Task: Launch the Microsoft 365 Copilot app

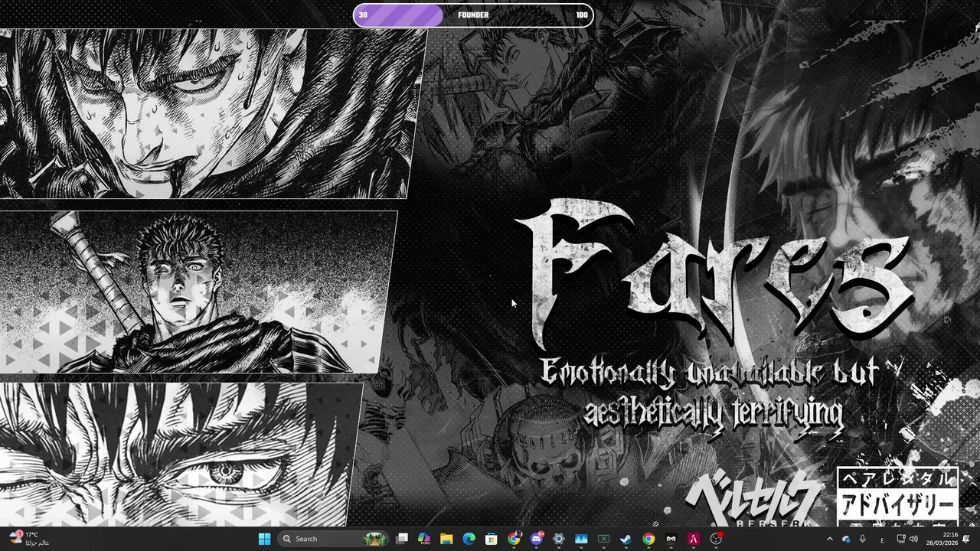Action: point(424,539)
